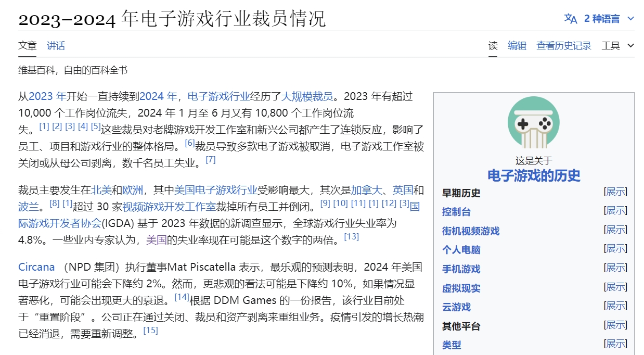Expand 个人电脑 row via 展示
This screenshot has width=644, height=355.
click(x=615, y=249)
